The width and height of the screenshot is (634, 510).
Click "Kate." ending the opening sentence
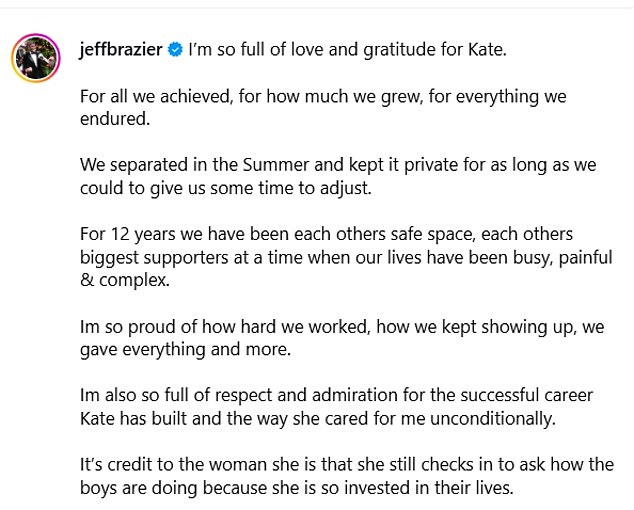pos(484,48)
